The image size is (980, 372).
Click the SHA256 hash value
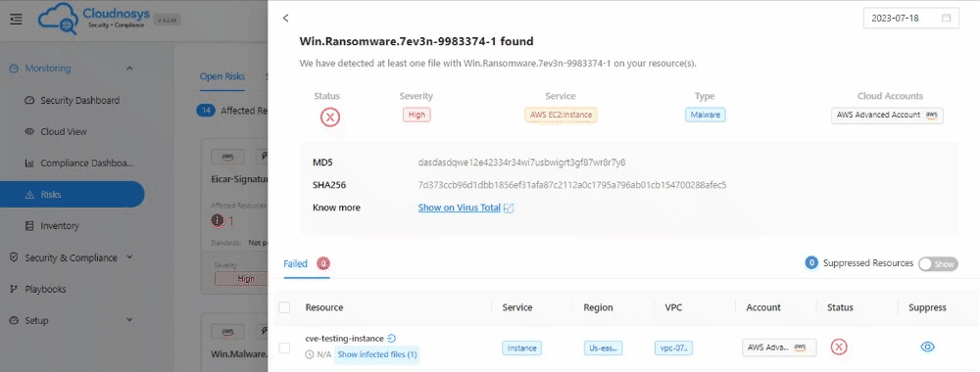click(572, 185)
